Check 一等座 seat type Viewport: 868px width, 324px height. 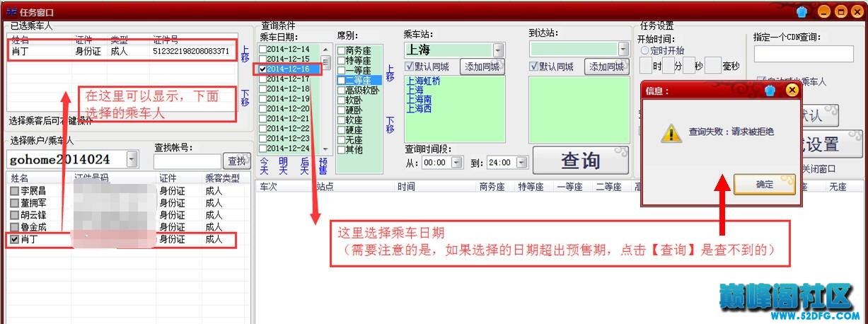(x=341, y=71)
